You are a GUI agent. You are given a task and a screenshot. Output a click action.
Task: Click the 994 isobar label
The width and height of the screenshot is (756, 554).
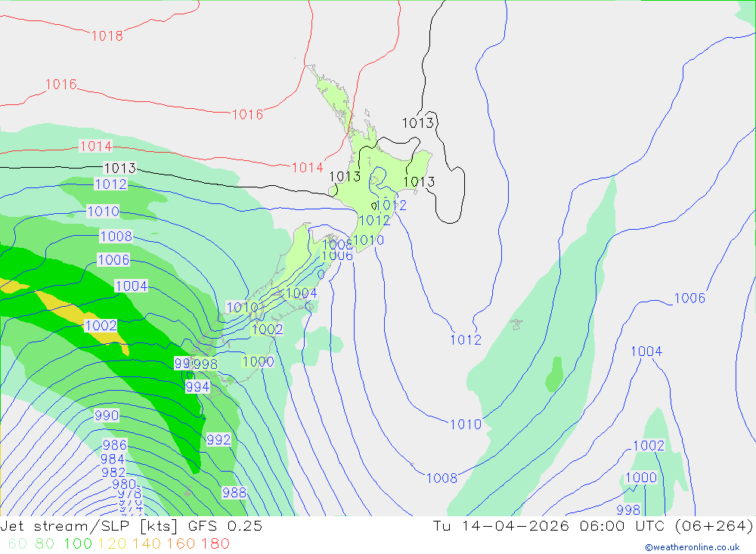coord(197,387)
